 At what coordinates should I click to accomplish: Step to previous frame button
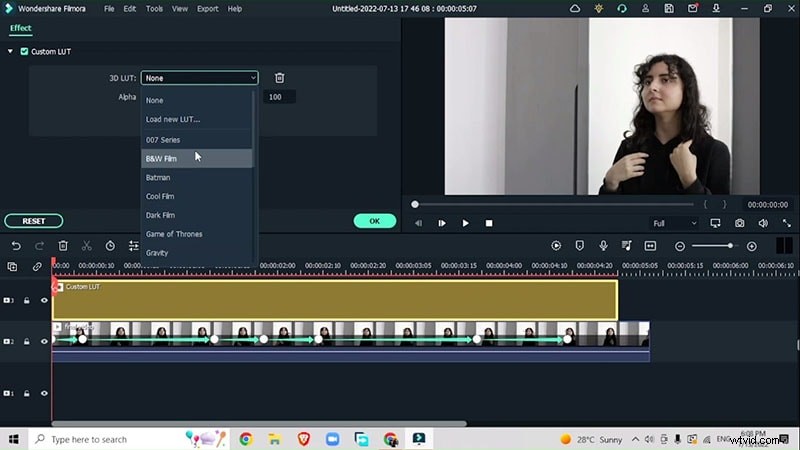[x=418, y=223]
